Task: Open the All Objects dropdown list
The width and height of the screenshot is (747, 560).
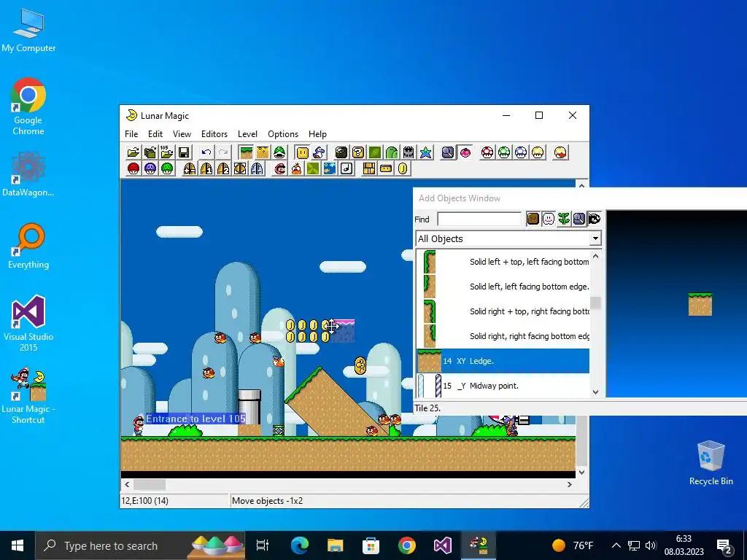Action: click(x=595, y=238)
